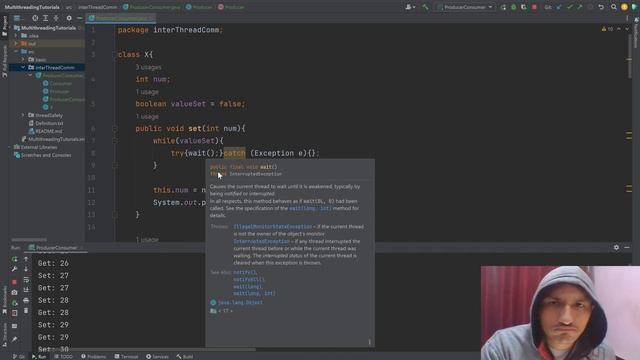Image resolution: width=640 pixels, height=360 pixels.
Task: Click the editor warnings indicator
Action: tap(607, 29)
